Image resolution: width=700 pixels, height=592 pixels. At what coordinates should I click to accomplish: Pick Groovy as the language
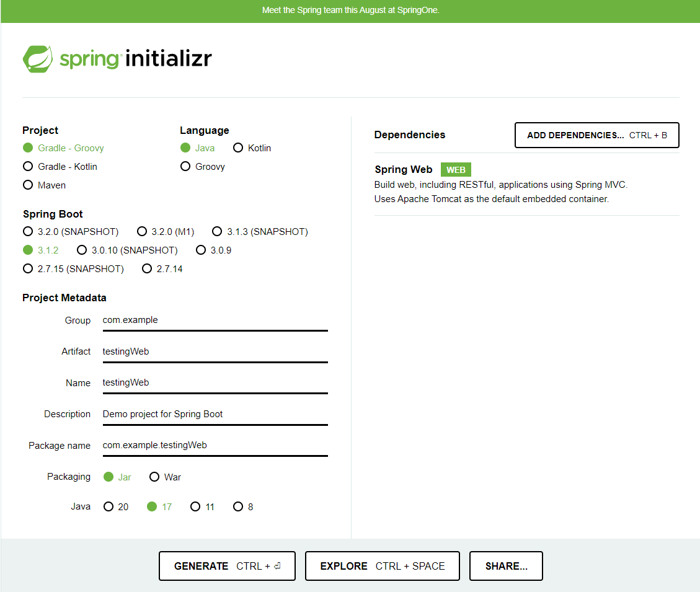202,167
